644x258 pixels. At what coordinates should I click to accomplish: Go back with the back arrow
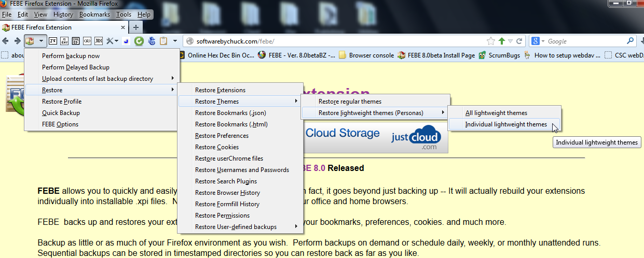6,41
